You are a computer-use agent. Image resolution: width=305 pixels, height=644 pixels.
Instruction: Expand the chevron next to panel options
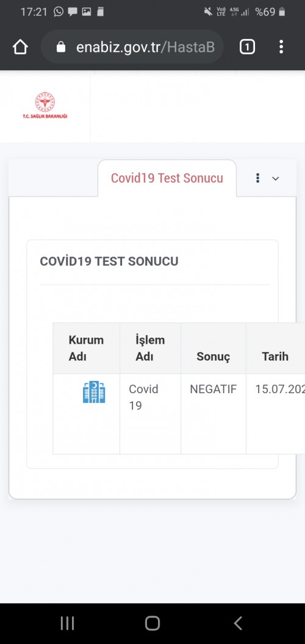click(276, 179)
